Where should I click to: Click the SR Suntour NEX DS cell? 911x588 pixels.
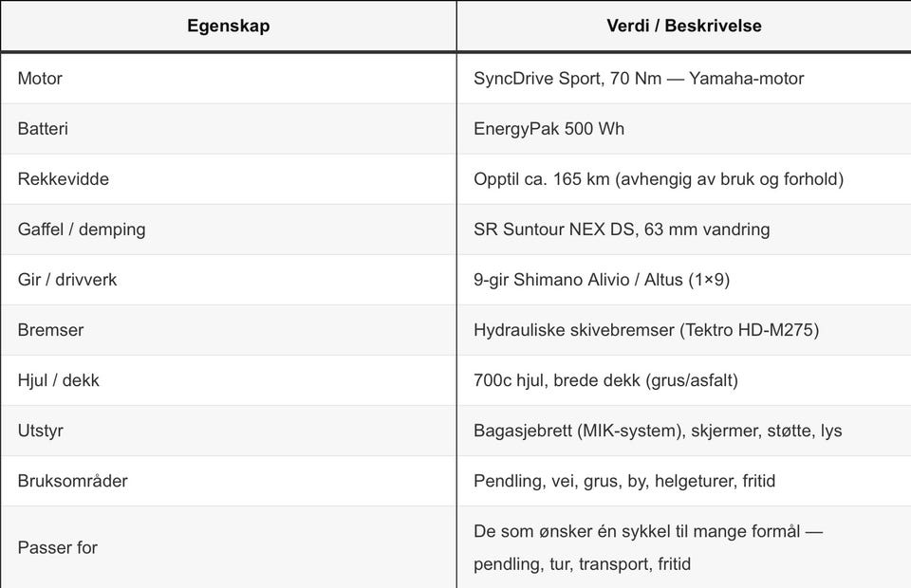[x=622, y=230]
